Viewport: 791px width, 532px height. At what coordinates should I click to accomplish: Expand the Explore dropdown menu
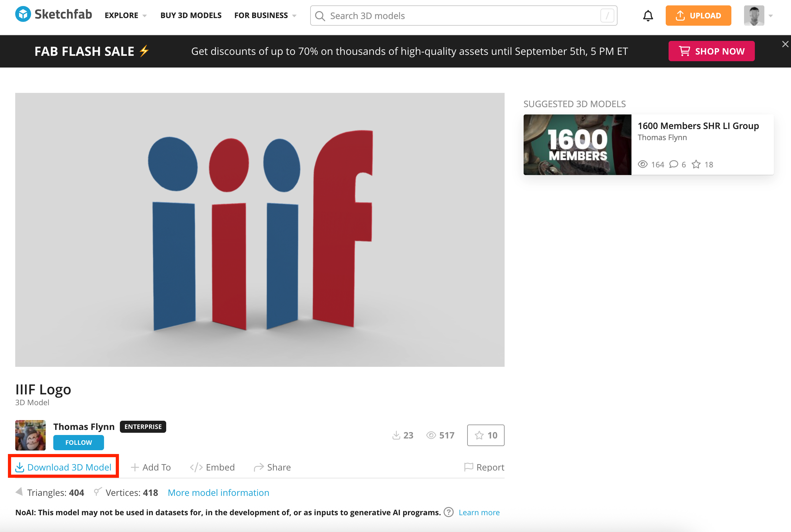(x=126, y=16)
